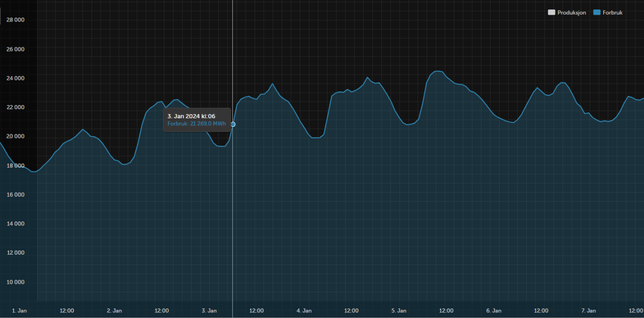Click the '18 000' y-axis label
The height and width of the screenshot is (318, 644).
[x=16, y=166]
